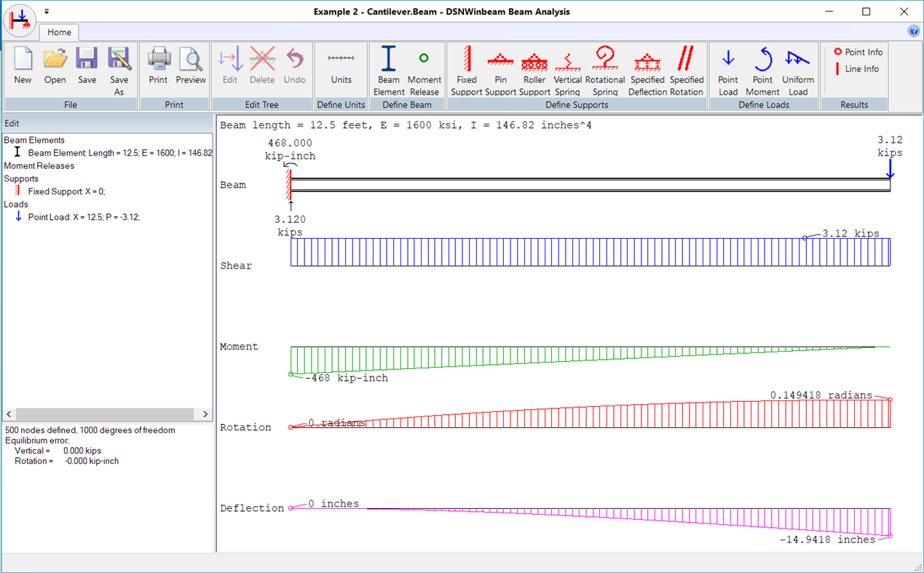Select the Fixed Support tool
Viewport: 924px width, 573px height.
click(466, 69)
